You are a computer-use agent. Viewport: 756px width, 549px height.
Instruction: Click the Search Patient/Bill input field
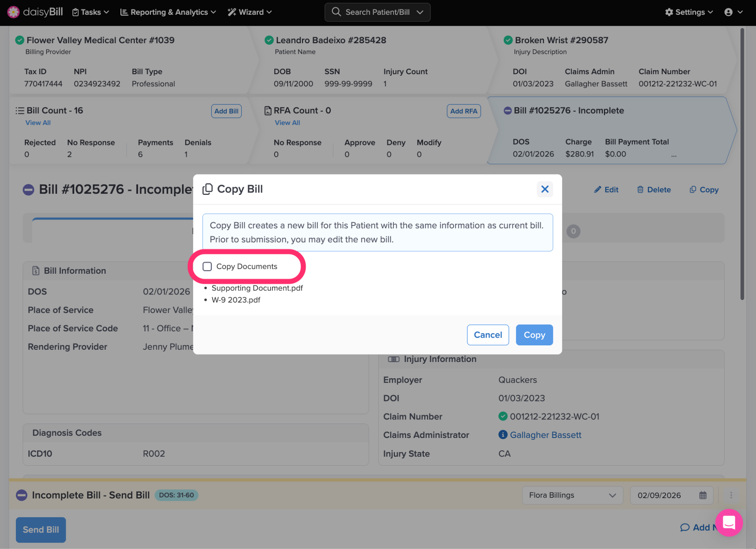pos(377,12)
